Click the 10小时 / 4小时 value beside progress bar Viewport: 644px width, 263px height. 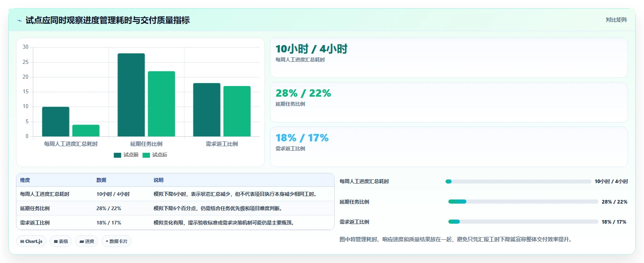point(611,181)
